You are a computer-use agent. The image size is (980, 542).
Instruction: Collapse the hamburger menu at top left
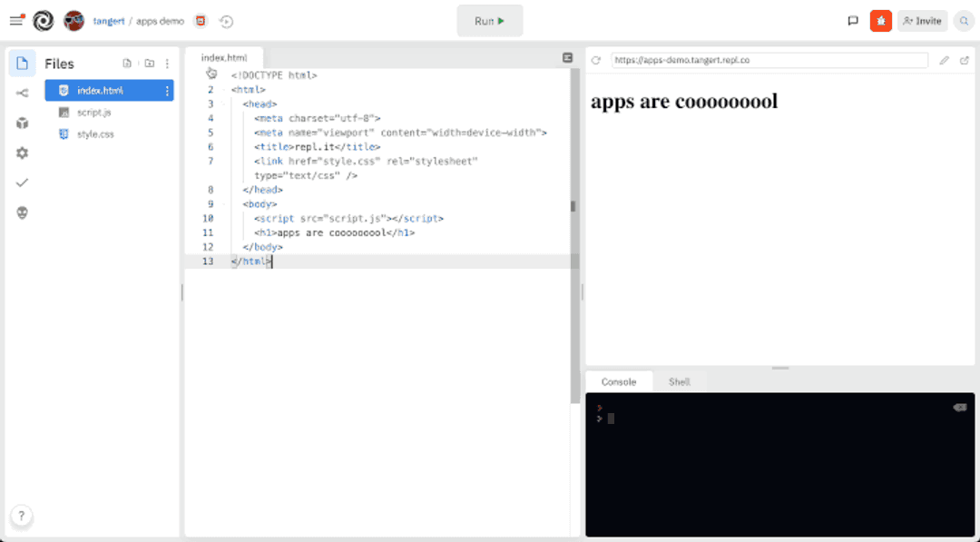15,20
